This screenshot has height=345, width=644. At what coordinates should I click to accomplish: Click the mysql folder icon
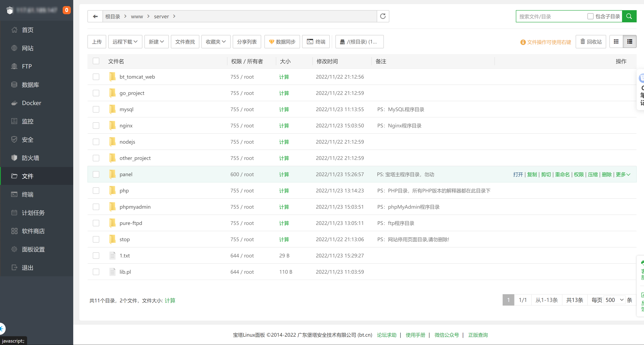(112, 109)
